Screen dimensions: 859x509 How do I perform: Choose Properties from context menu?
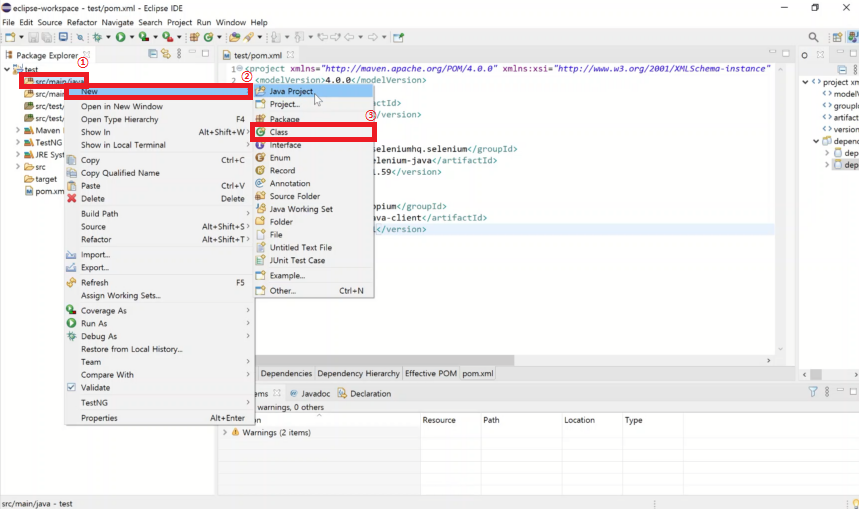[x=159, y=418]
